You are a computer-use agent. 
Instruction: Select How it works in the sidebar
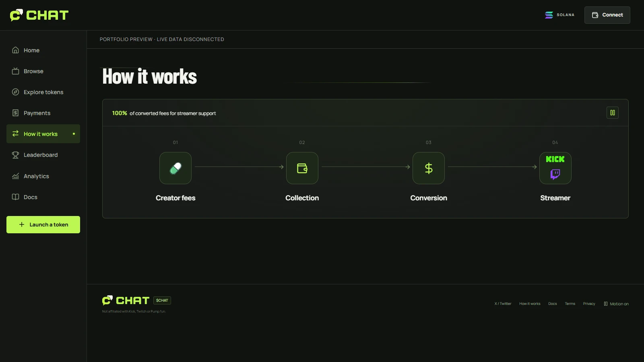[43, 134]
